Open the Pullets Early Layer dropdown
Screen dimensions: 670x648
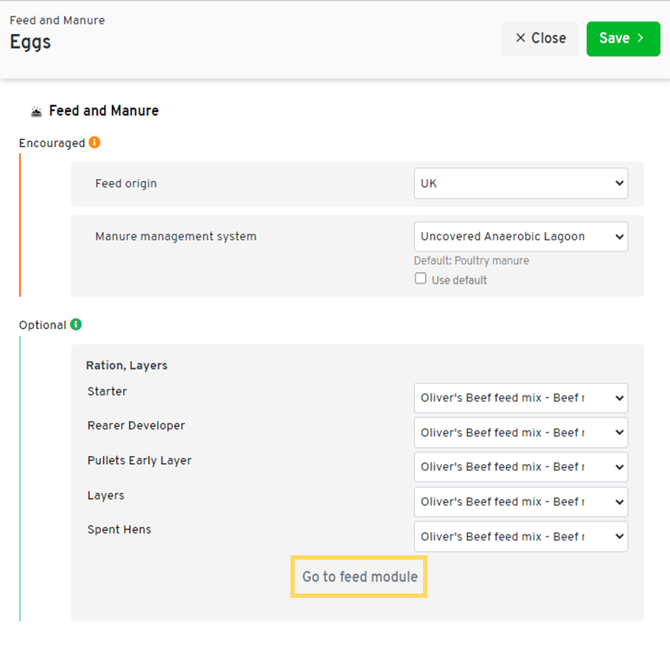pos(520,467)
